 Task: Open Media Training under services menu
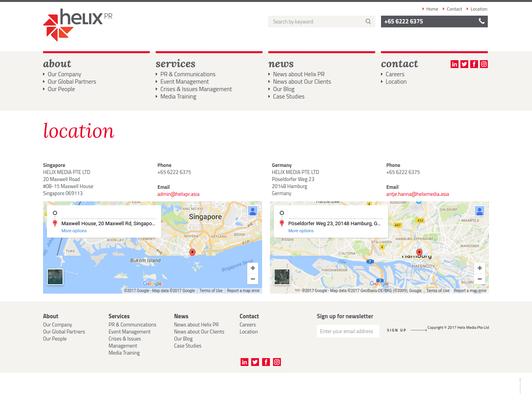(178, 97)
